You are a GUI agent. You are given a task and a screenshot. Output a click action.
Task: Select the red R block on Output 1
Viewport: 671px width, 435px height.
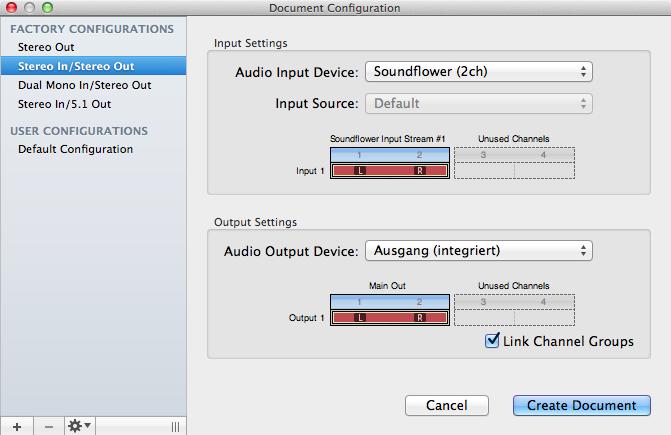click(420, 317)
